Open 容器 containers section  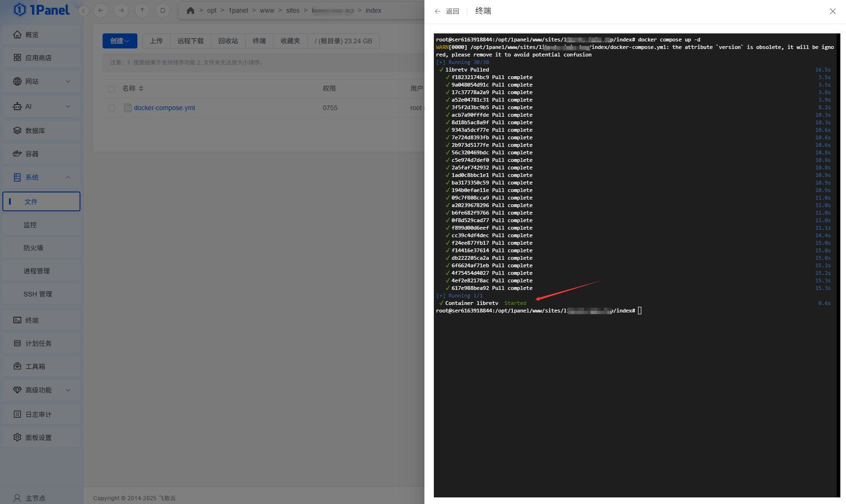(x=41, y=154)
